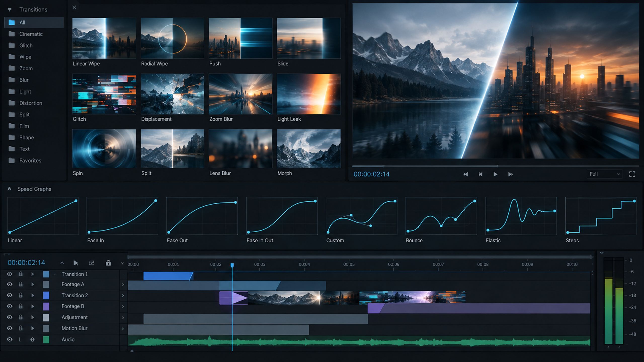
Task: Lock the Adjustment track
Action: [x=21, y=317]
